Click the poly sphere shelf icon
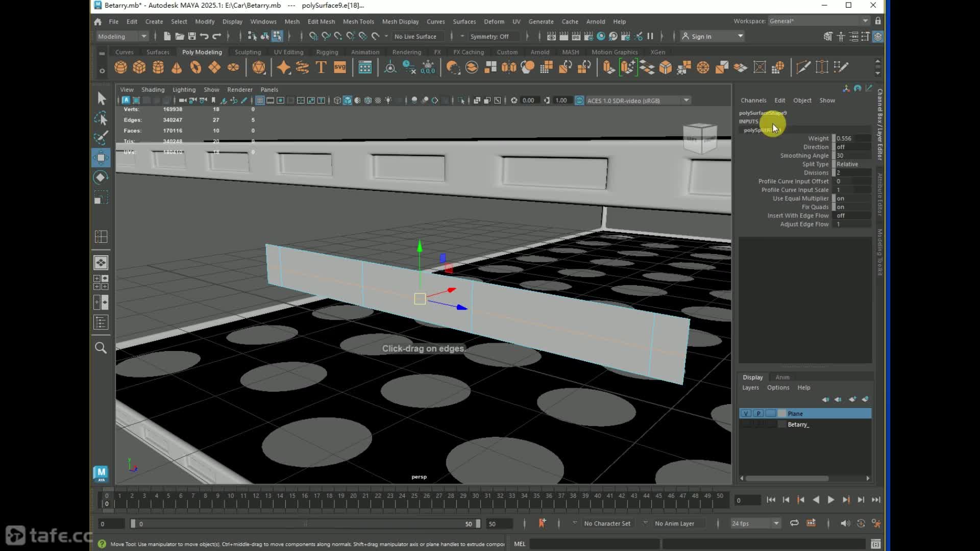Screen dimensions: 980x551 click(120, 67)
